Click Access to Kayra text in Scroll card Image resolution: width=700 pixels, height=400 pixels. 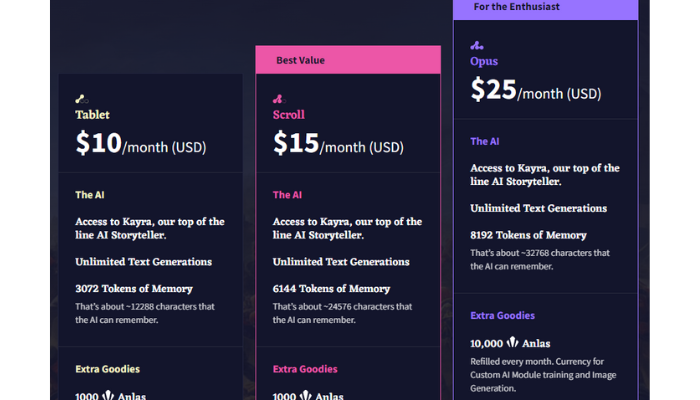click(x=347, y=229)
